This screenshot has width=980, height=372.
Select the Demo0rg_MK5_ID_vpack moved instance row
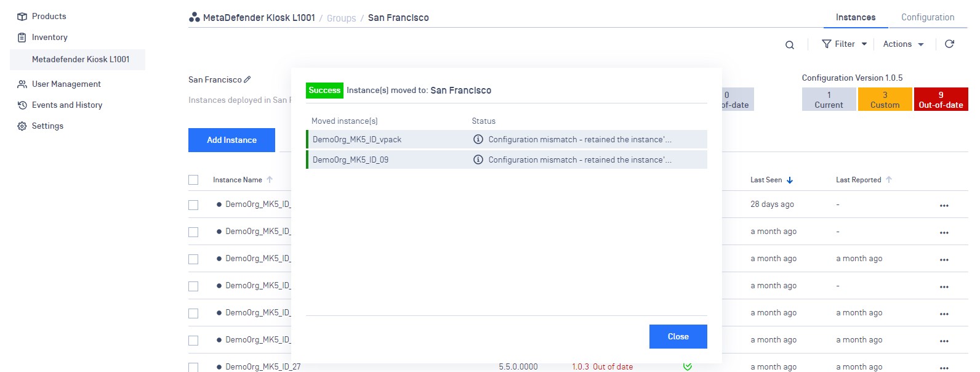click(x=507, y=139)
